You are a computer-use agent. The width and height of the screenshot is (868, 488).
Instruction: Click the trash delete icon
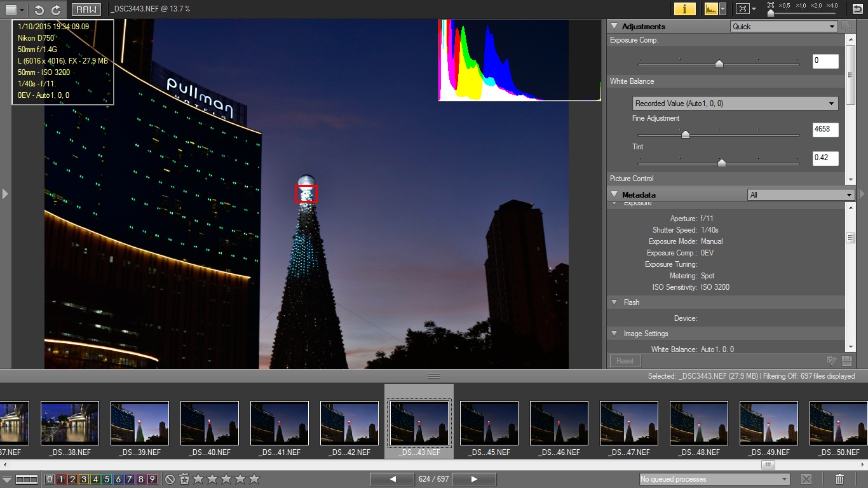tap(839, 479)
